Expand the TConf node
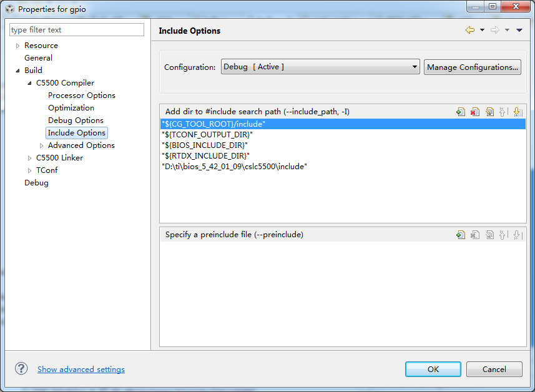The height and width of the screenshot is (392, 535). (x=30, y=170)
